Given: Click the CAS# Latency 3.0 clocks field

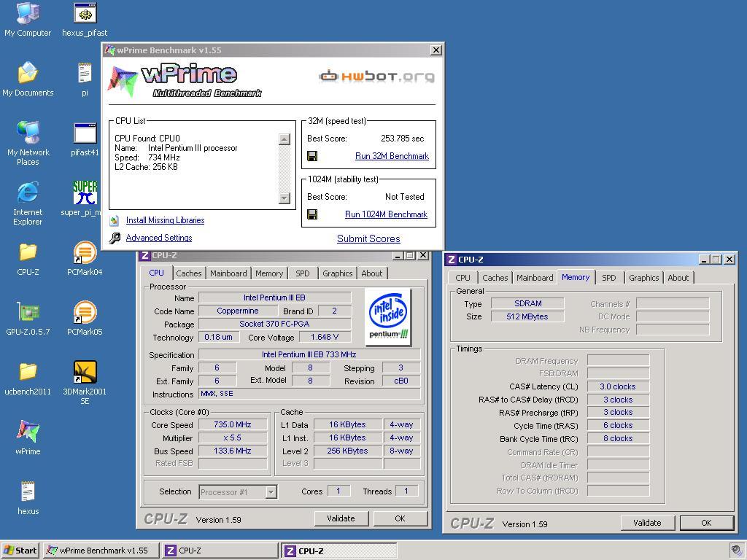Looking at the screenshot, I should (618, 386).
